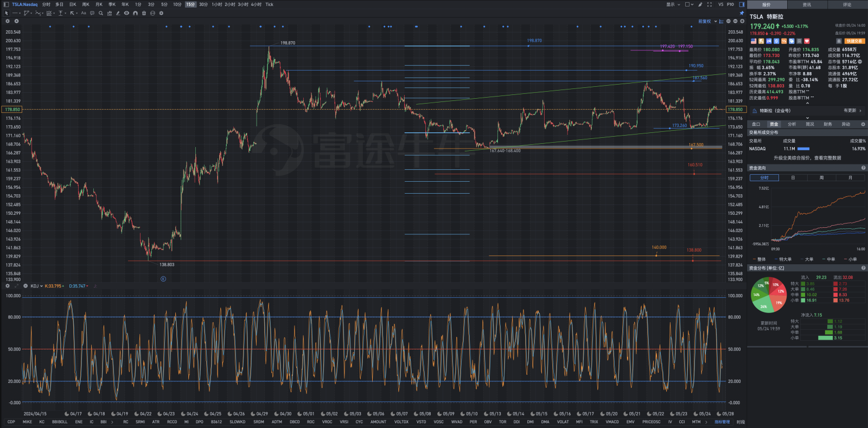Toggle the right quote panel icon
Image resolution: width=868 pixels, height=428 pixels.
(742, 4)
